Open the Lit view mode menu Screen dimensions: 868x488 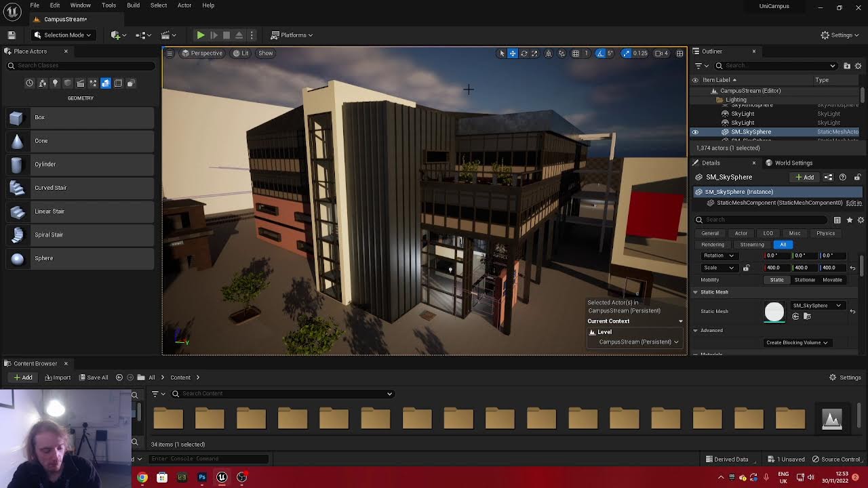pyautogui.click(x=241, y=53)
